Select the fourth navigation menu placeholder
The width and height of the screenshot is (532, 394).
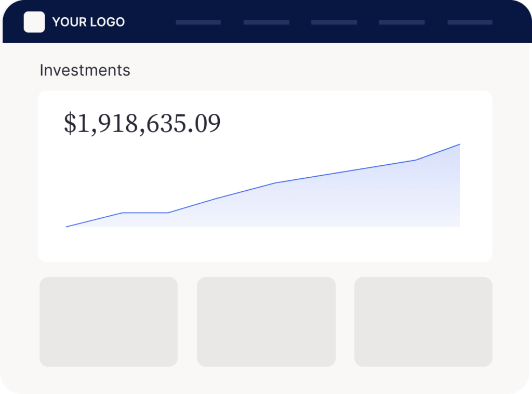click(x=402, y=22)
